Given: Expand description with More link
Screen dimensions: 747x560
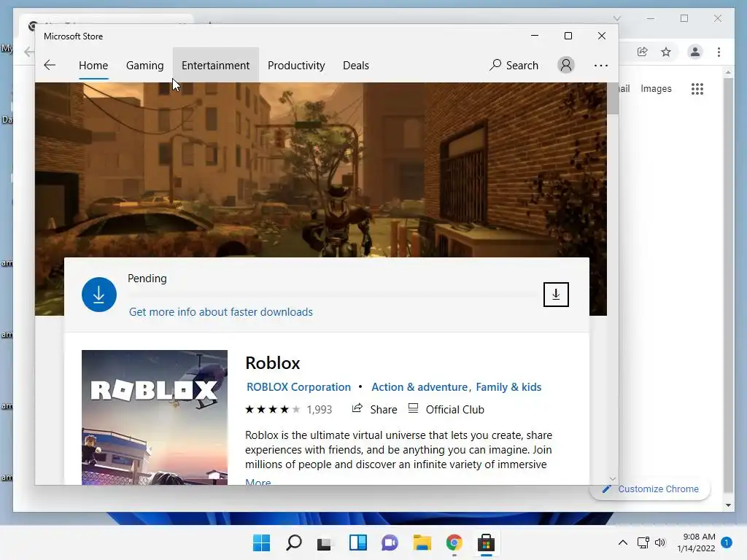Looking at the screenshot, I should 258,482.
